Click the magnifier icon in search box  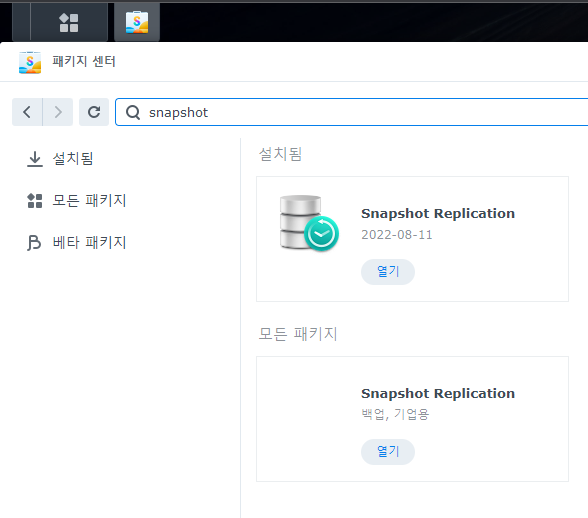click(133, 112)
